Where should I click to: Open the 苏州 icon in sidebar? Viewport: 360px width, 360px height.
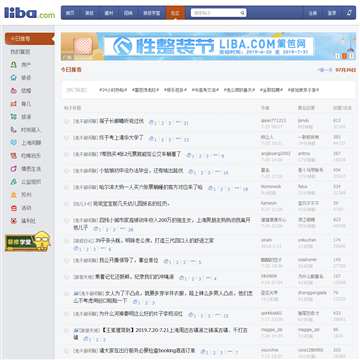[x=14, y=195]
